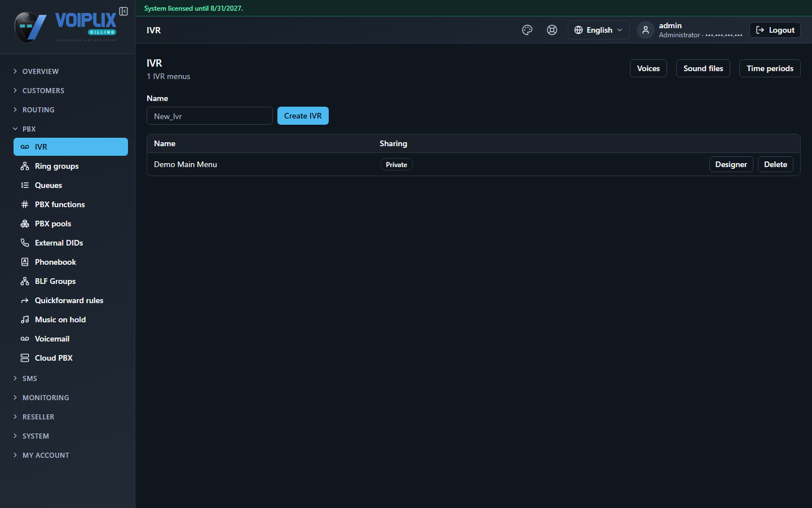The height and width of the screenshot is (508, 812).
Task: Click the Name column header
Action: pos(165,143)
